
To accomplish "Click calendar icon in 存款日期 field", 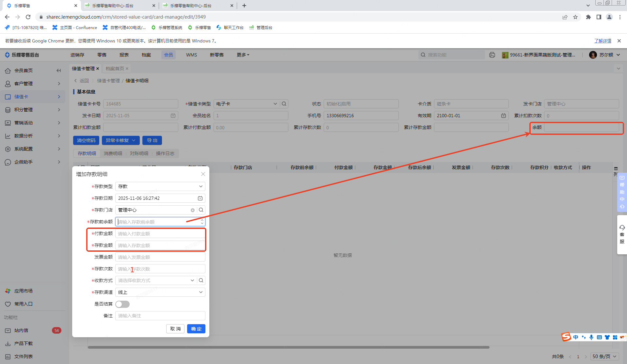I will coord(200,198).
